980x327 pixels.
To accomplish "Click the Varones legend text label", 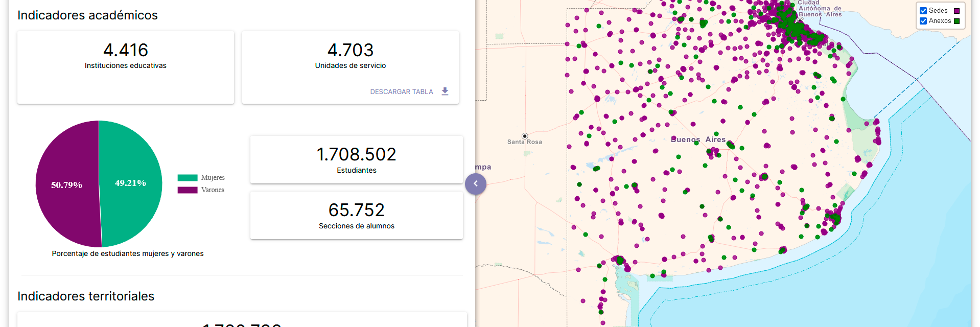I will [x=213, y=190].
